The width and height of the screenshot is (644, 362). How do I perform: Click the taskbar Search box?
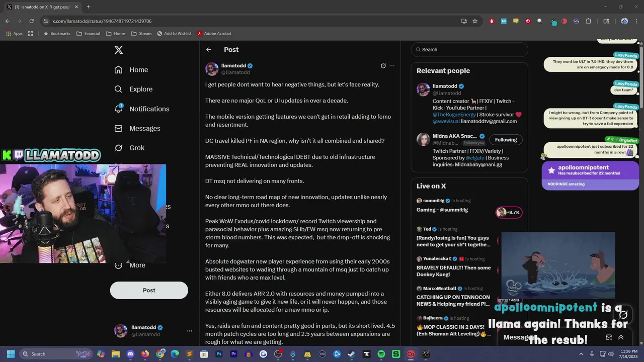tap(57, 354)
